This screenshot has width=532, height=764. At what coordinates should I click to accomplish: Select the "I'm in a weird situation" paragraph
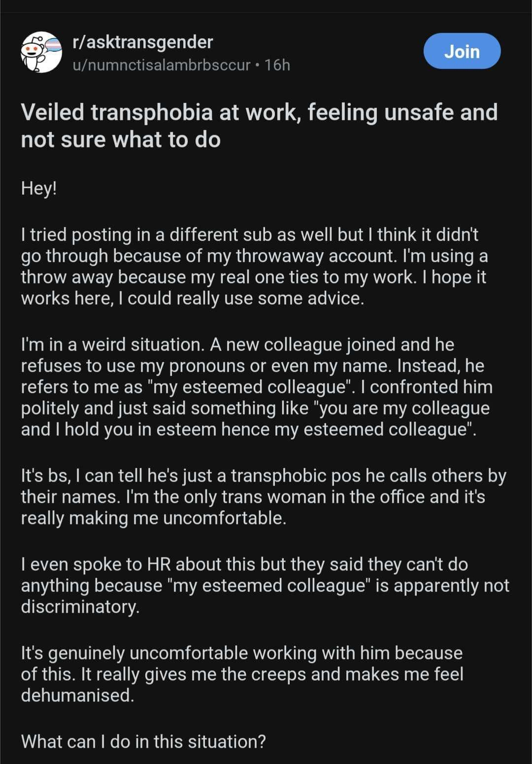pos(257,387)
